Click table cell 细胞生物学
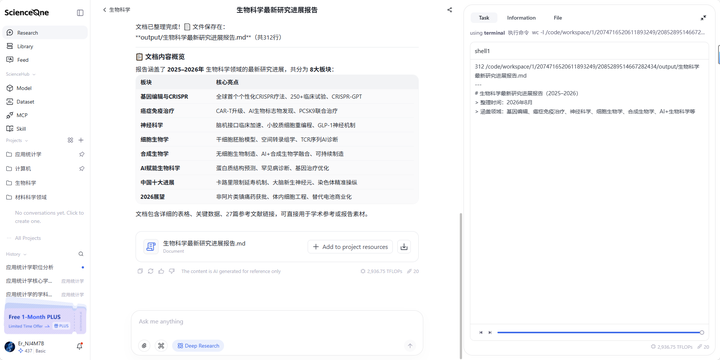720x360 pixels. tap(154, 140)
